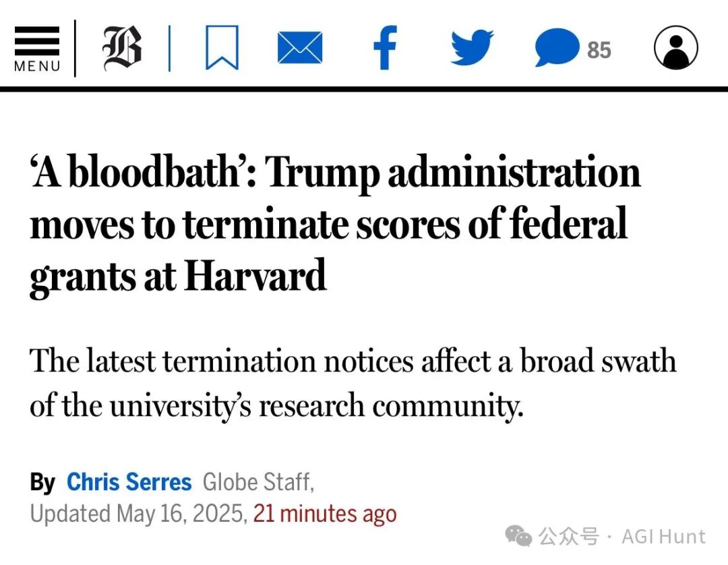728x565 pixels.
Task: Click the 'By' byline label
Action: [x=42, y=483]
